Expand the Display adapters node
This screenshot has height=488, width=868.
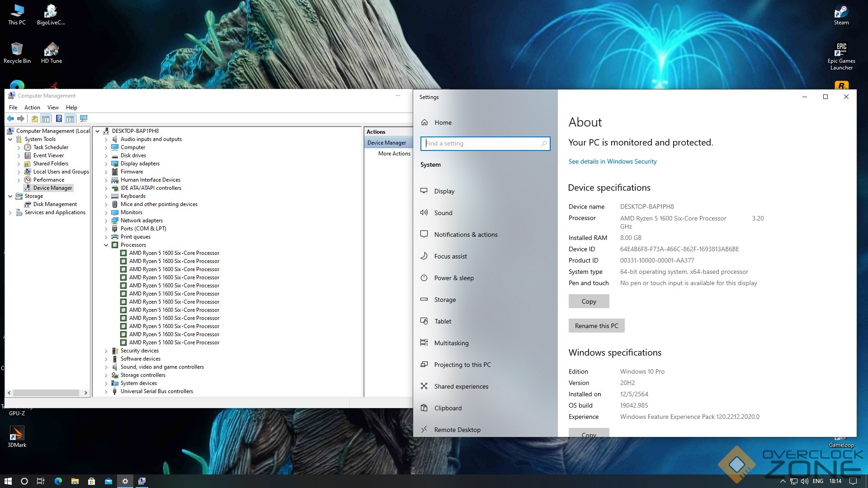pyautogui.click(x=106, y=164)
